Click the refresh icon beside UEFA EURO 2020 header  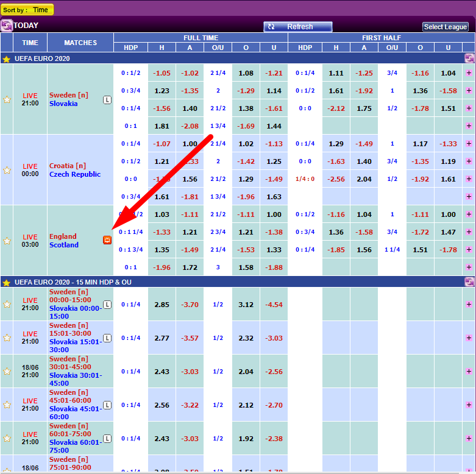[469, 58]
